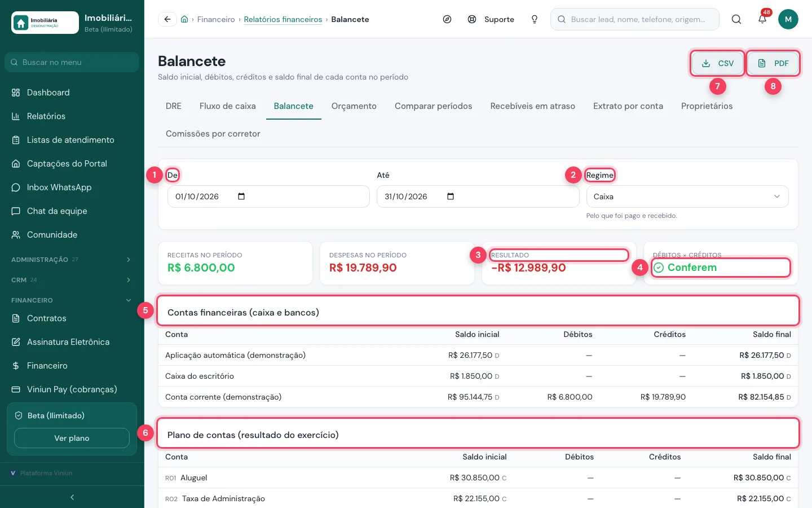Open Recebíveis em atraso tab

click(533, 106)
